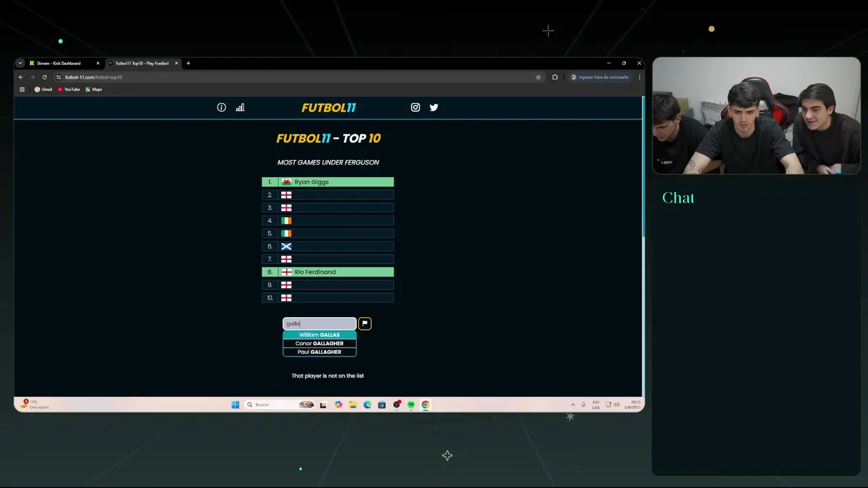Open the weather widget on taskbar
The height and width of the screenshot is (488, 868).
point(35,404)
